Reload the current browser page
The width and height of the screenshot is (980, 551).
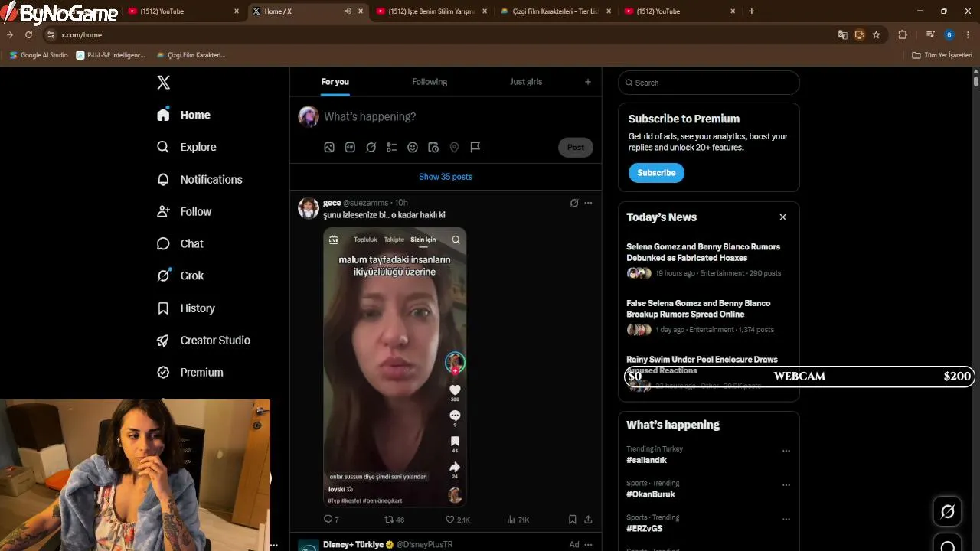click(28, 34)
